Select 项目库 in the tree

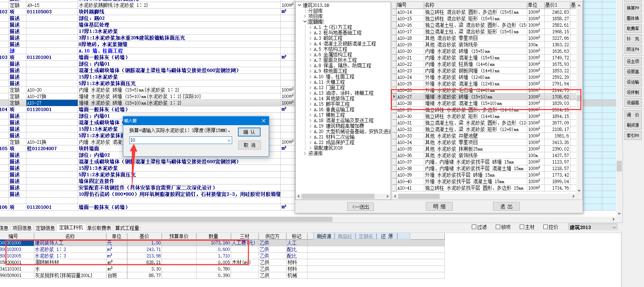tap(315, 16)
